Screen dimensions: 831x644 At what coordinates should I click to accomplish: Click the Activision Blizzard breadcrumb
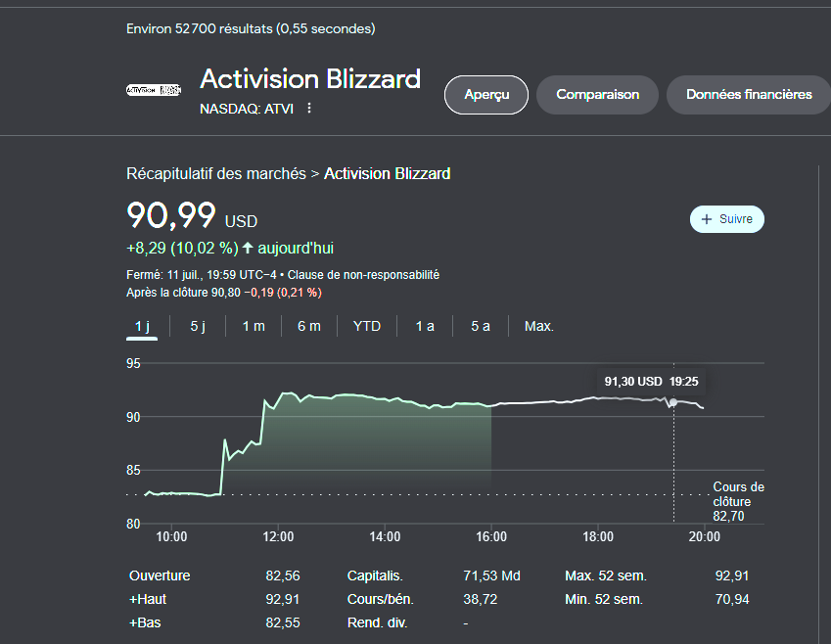(x=387, y=174)
